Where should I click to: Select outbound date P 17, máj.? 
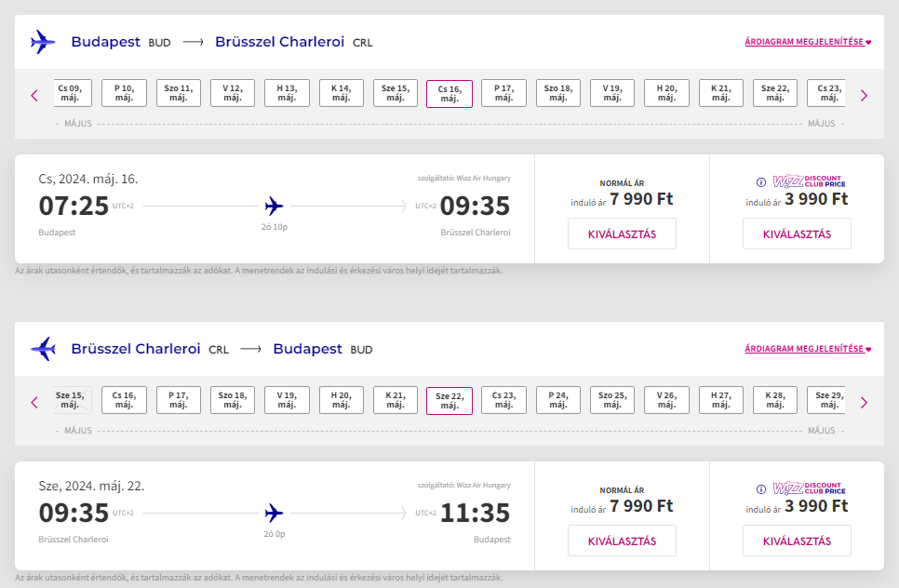point(504,93)
